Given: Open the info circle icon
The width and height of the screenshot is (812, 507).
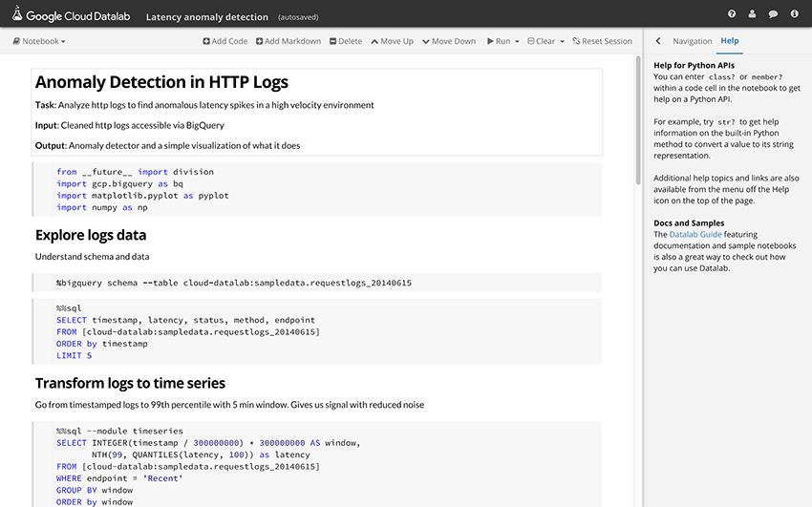Looking at the screenshot, I should (795, 14).
